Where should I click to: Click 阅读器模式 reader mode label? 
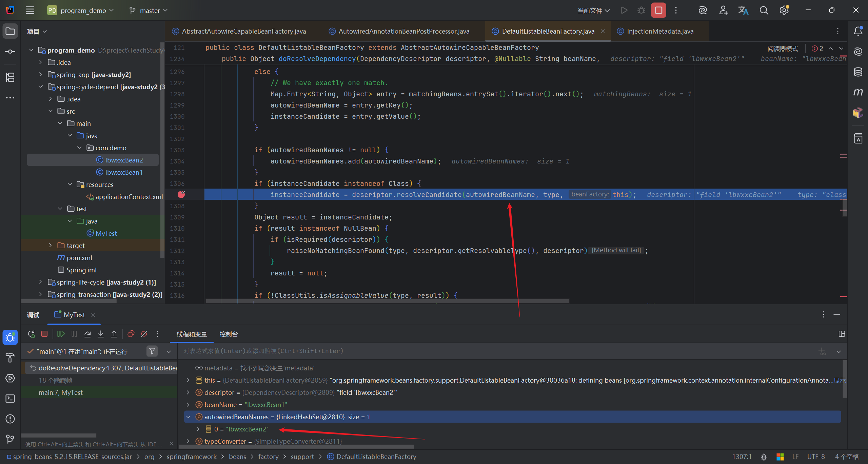(783, 49)
